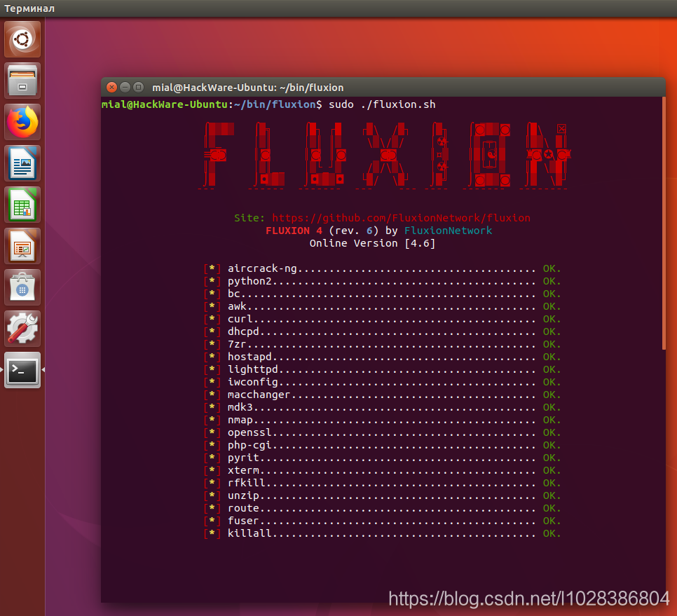The image size is (677, 616).
Task: Click the top panel 'Терминал' label
Action: coord(29,8)
